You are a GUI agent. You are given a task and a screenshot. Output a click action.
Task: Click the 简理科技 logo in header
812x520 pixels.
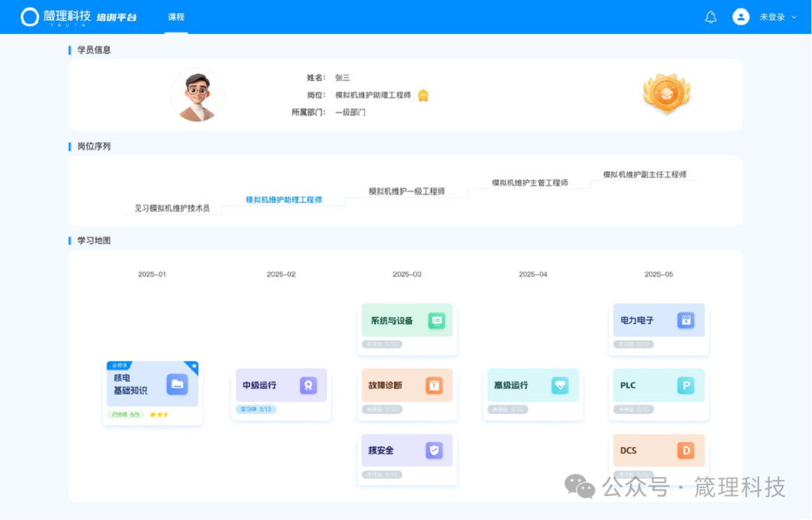tap(56, 17)
